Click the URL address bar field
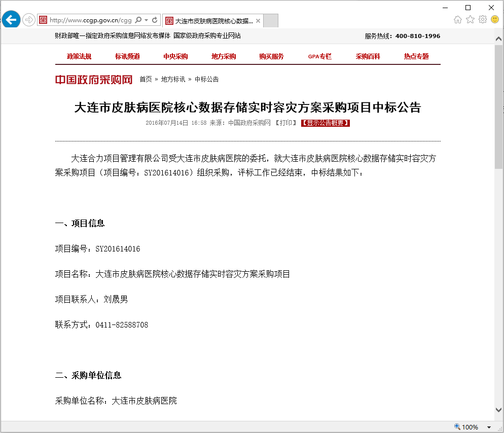Image resolution: width=504 pixels, height=433 pixels. 90,20
